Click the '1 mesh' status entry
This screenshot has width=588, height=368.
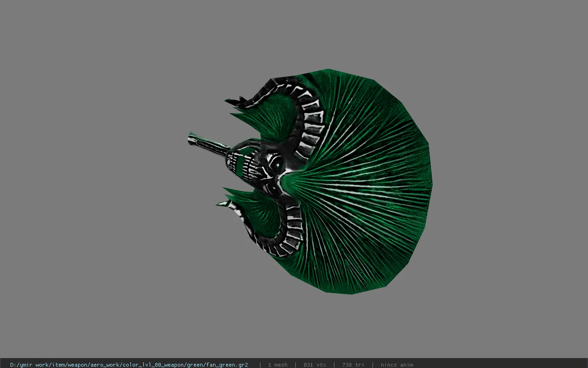(x=278, y=365)
